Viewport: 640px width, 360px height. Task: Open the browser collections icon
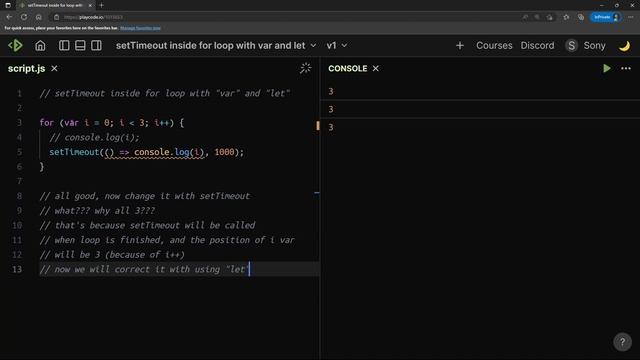(x=581, y=17)
